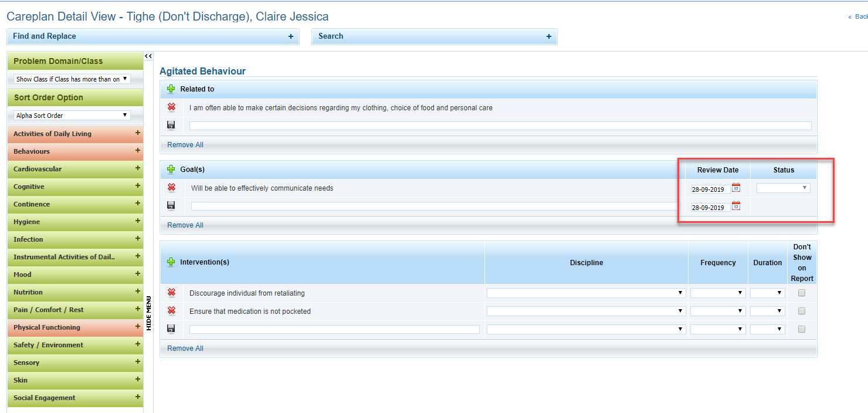The width and height of the screenshot is (868, 413).
Task: Click the empty new goal text field
Action: 434,206
